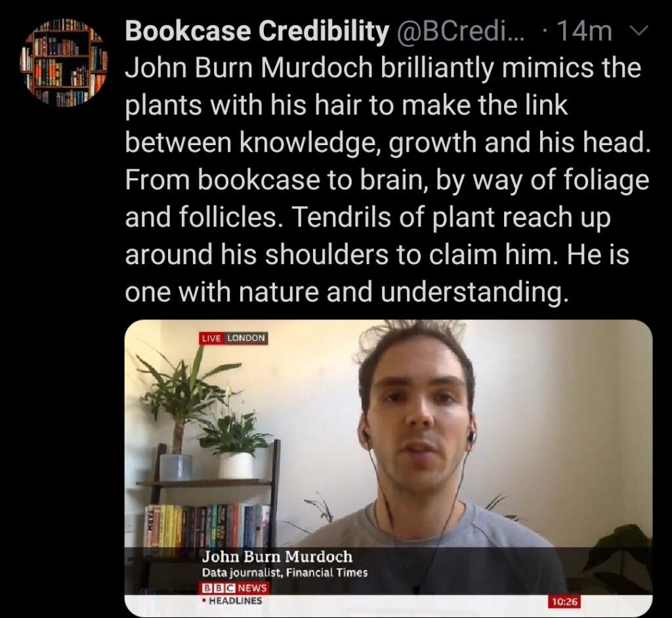This screenshot has height=618, width=672.
Task: Click the BBC NEWS logo
Action: pos(234,588)
